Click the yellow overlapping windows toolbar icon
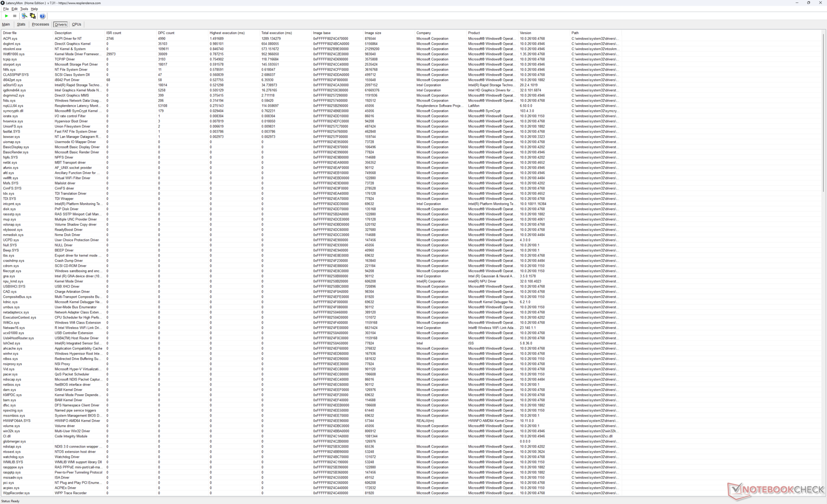827x504 pixels. click(x=33, y=16)
